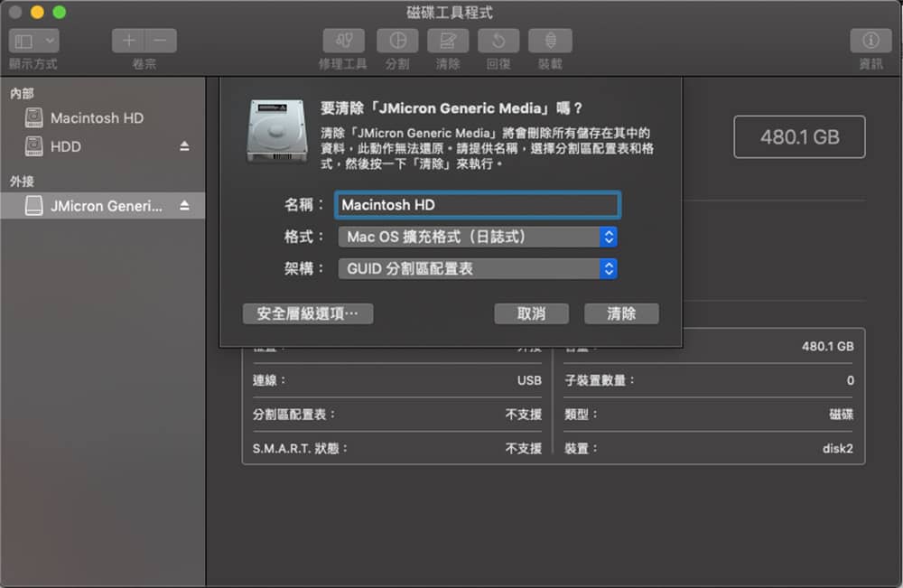Click the 分割區配置表 row label
Image resolution: width=903 pixels, height=588 pixels.
[x=293, y=415]
